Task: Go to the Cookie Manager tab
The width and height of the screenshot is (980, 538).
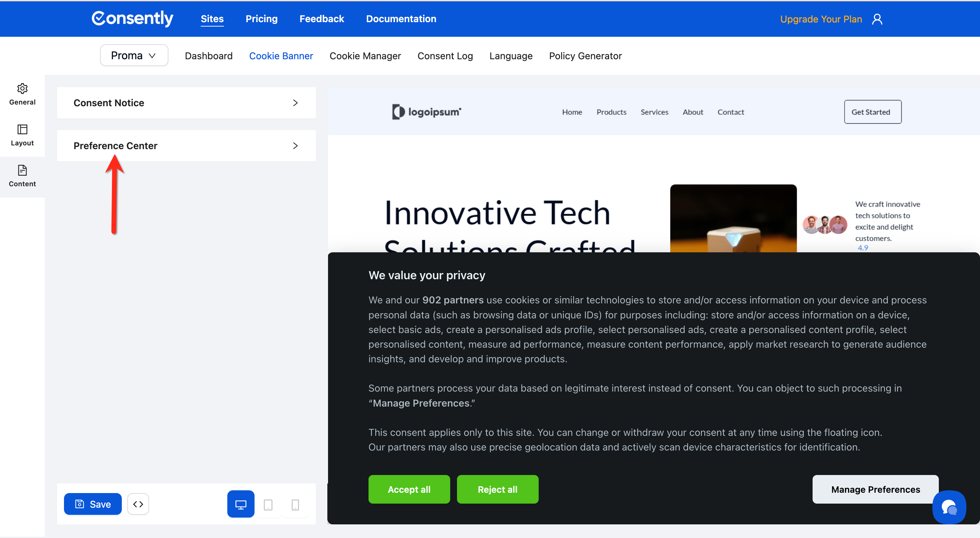Action: [x=365, y=56]
